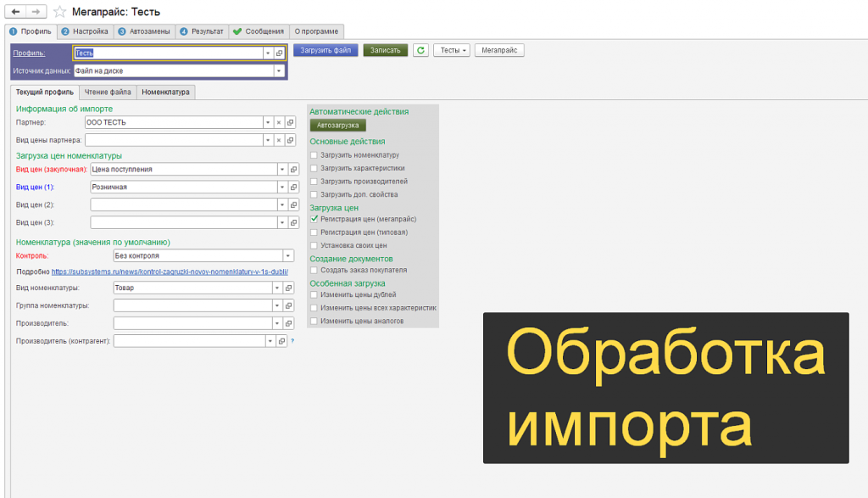Open the Вид цен (3) record icon
Screen dimensions: 868x498
pyautogui.click(x=294, y=222)
